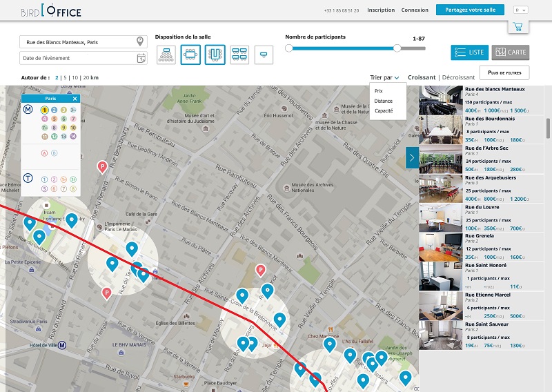Choose Distance in the sort menu

[384, 101]
